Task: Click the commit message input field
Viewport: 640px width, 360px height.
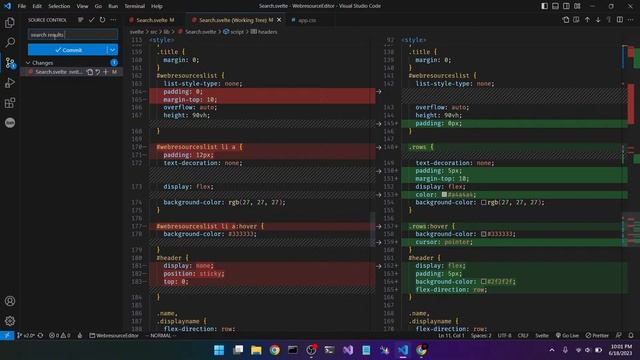Action: [x=73, y=35]
